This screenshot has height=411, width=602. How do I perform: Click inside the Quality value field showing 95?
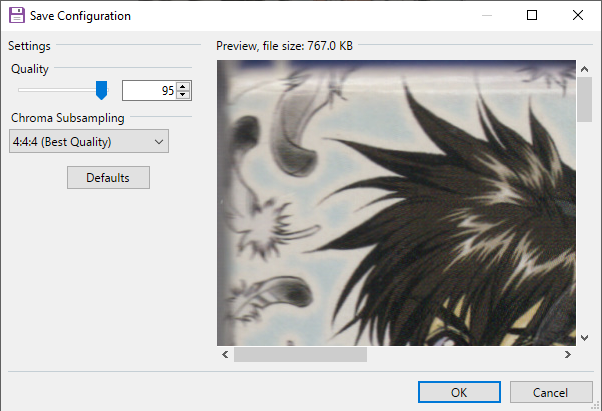pyautogui.click(x=148, y=91)
